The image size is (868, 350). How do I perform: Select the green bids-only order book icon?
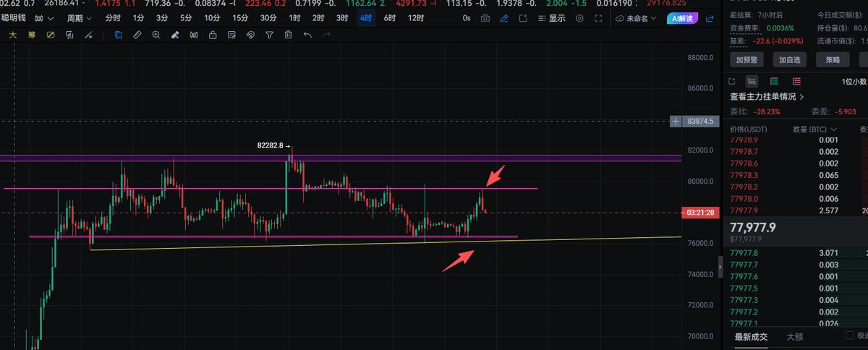[x=775, y=81]
